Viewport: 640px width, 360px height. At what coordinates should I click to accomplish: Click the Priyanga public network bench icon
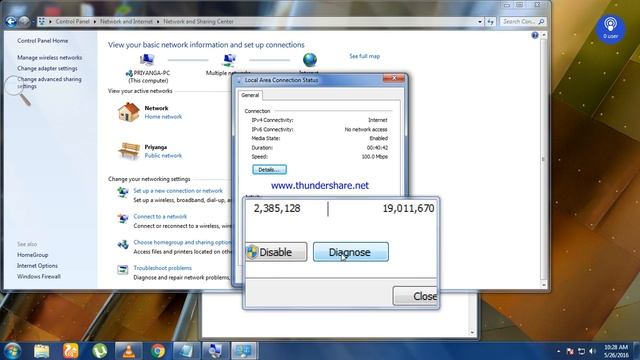[129, 151]
